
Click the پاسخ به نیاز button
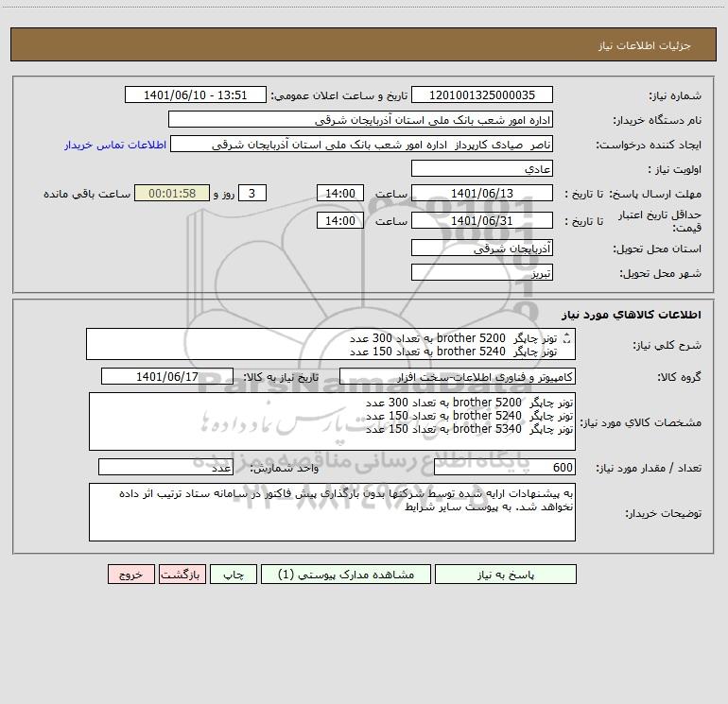pyautogui.click(x=506, y=574)
